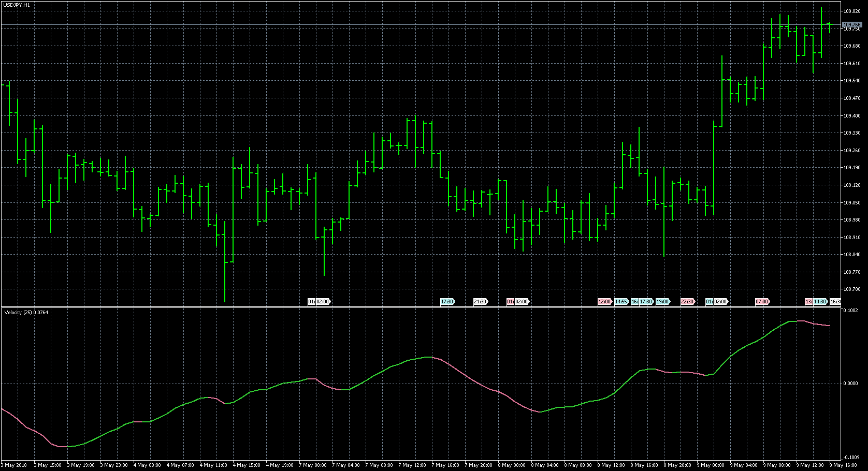Select the 0.0000 level on indicator scale
This screenshot has width=868, height=471.
tap(850, 384)
